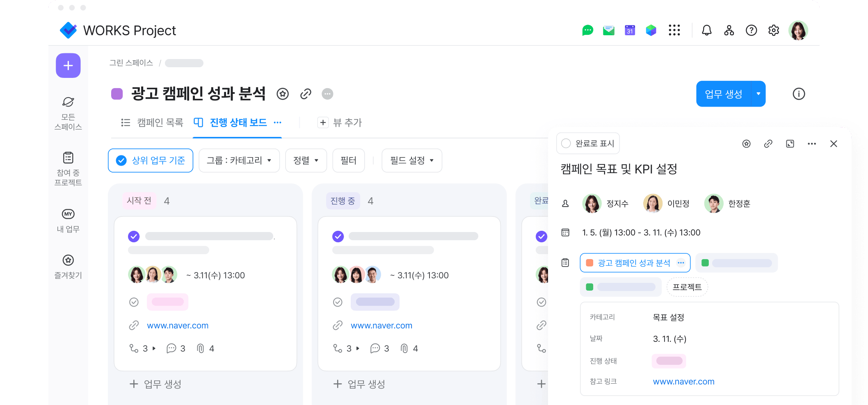This screenshot has width=868, height=405.
Task: Open the notifications bell icon
Action: click(x=706, y=30)
